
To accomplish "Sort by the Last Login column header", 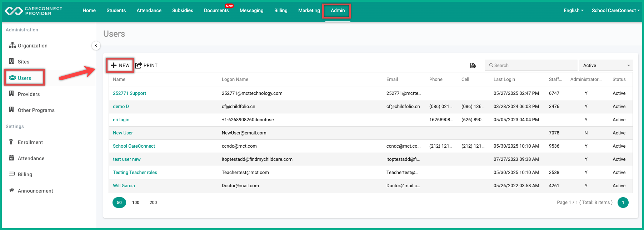I will point(504,79).
